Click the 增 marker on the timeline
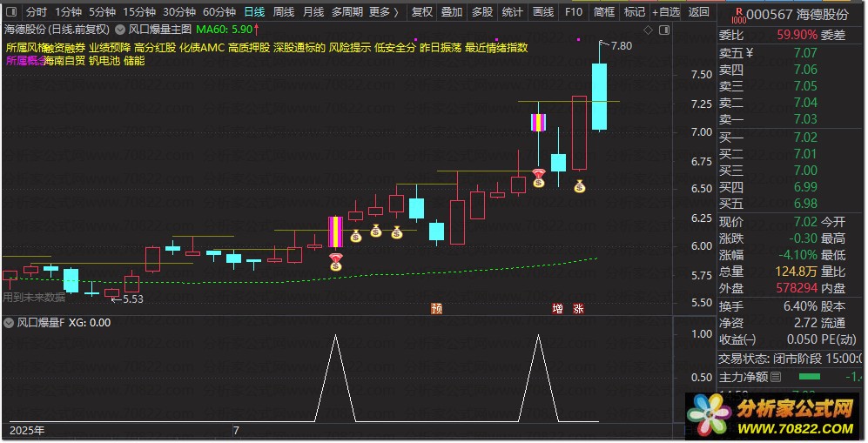 point(557,309)
